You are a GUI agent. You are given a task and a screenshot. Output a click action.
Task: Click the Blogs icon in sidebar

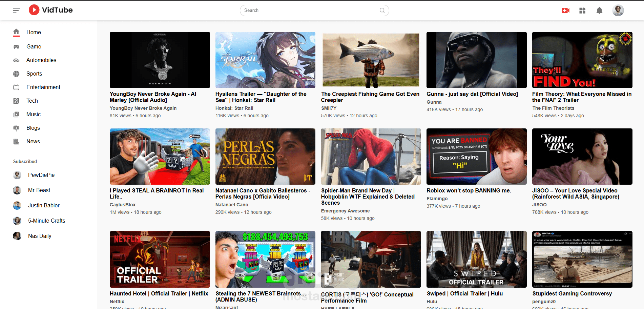[16, 128]
